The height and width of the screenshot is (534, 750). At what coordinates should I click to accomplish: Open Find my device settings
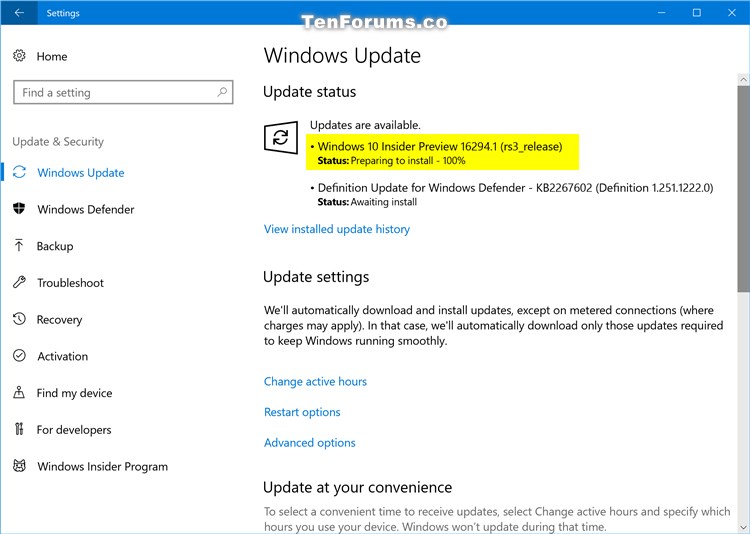coord(75,393)
